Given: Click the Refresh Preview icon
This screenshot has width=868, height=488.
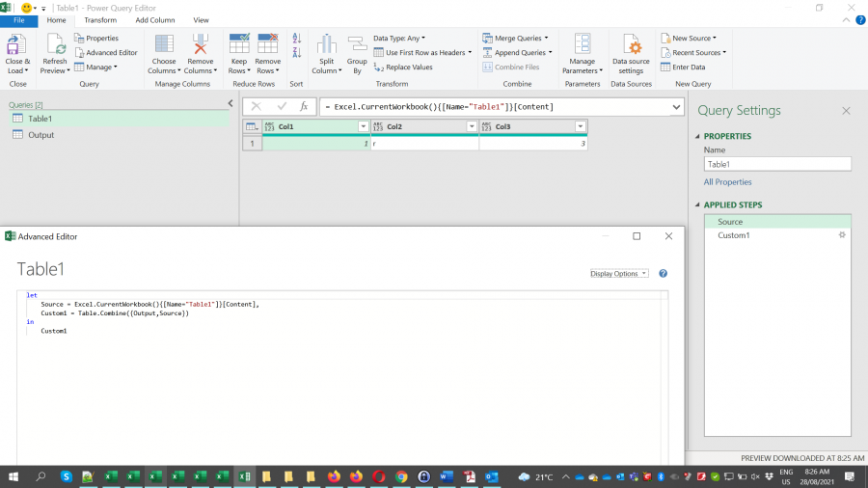Looking at the screenshot, I should [x=55, y=43].
